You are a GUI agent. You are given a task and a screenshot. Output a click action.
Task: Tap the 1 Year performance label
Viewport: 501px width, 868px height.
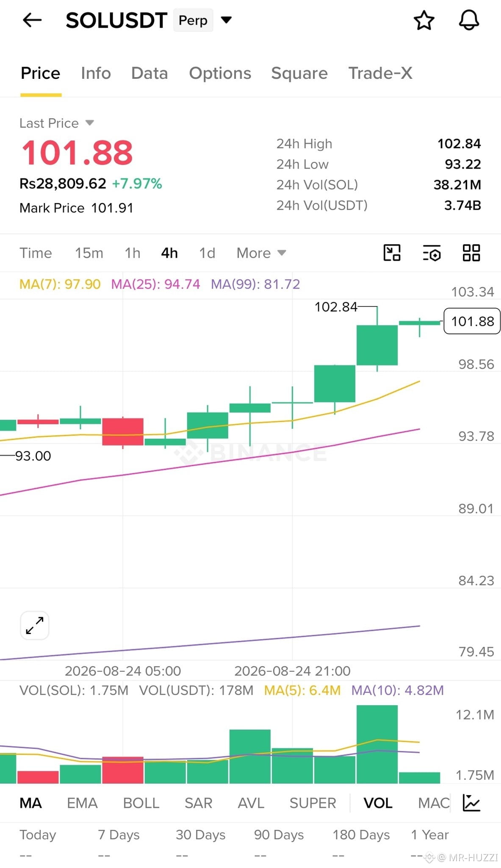coord(430,835)
